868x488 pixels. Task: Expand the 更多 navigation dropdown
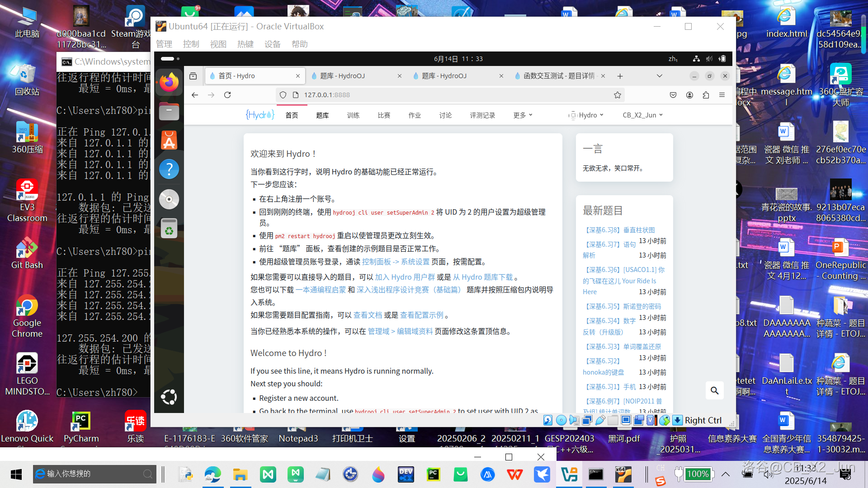[x=523, y=115]
